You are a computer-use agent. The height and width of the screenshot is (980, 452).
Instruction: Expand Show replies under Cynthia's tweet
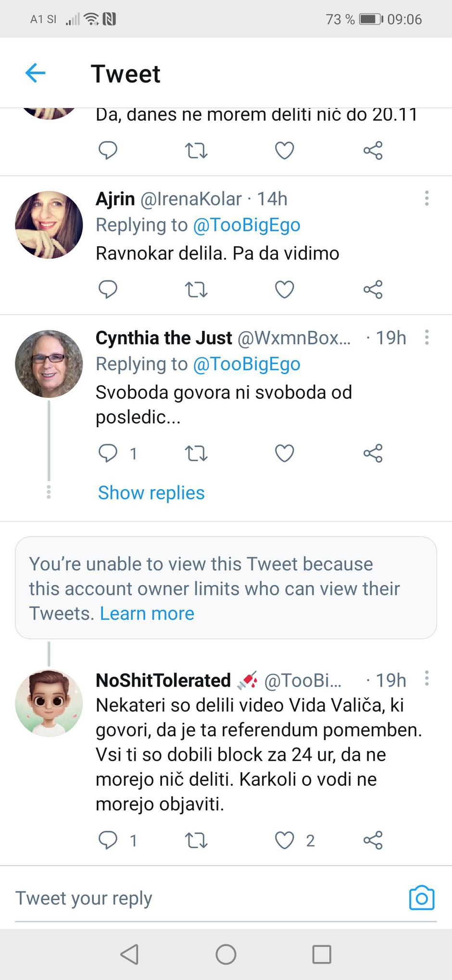(151, 493)
